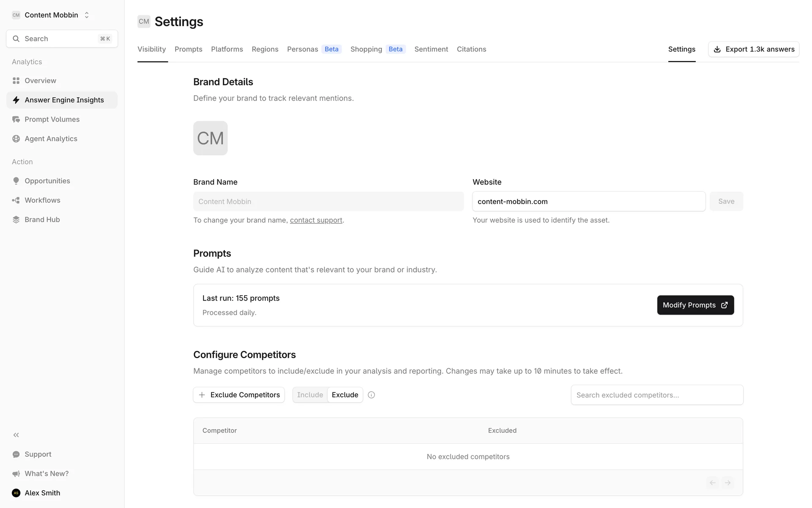The width and height of the screenshot is (812, 508).
Task: Click the Overview grid icon in sidebar
Action: (x=16, y=80)
